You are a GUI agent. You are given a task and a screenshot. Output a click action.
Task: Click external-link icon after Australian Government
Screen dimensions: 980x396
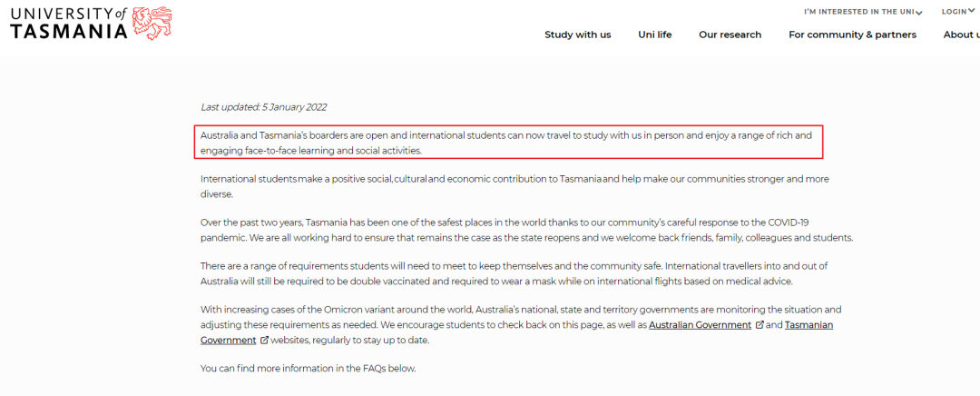[x=759, y=324]
